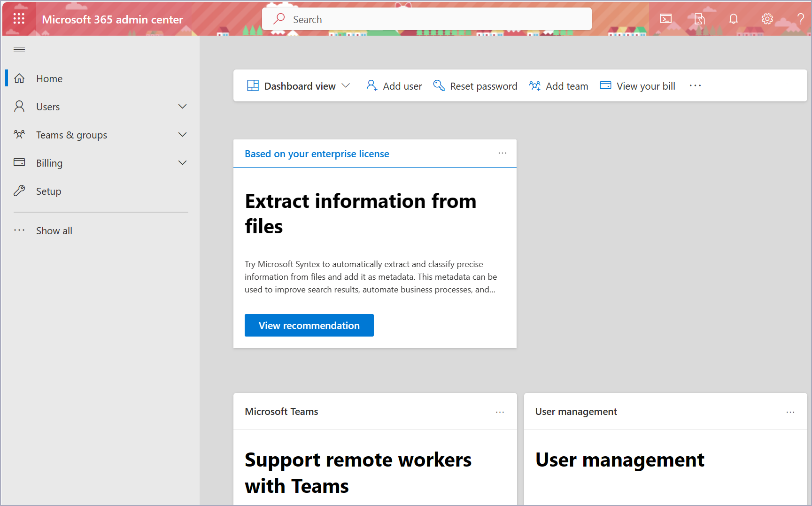Open the Dashboard view dropdown arrow
812x506 pixels.
[x=346, y=85]
